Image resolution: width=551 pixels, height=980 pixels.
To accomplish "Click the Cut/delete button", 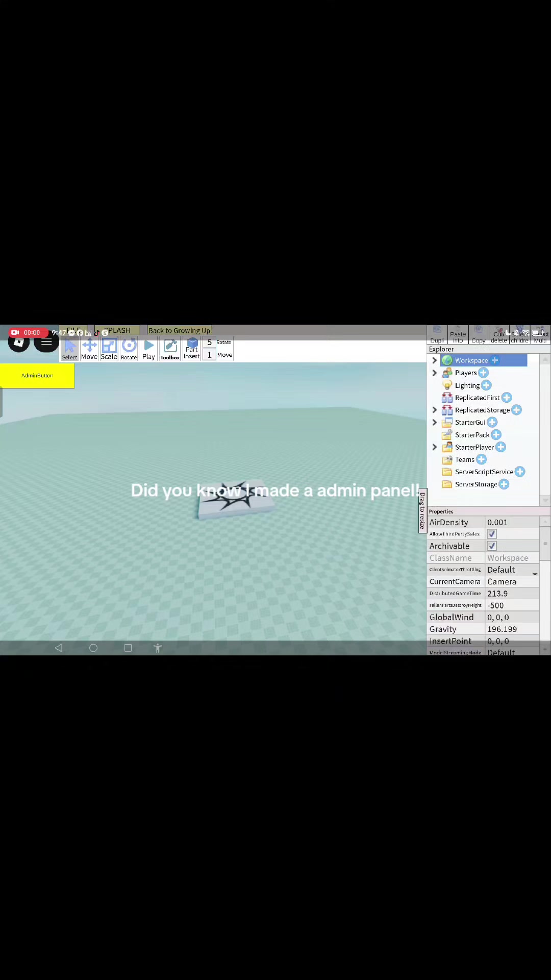I will (x=499, y=335).
